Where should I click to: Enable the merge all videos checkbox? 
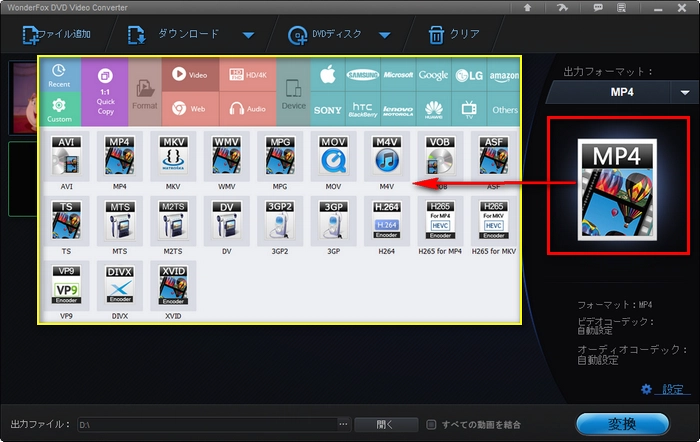tap(431, 424)
